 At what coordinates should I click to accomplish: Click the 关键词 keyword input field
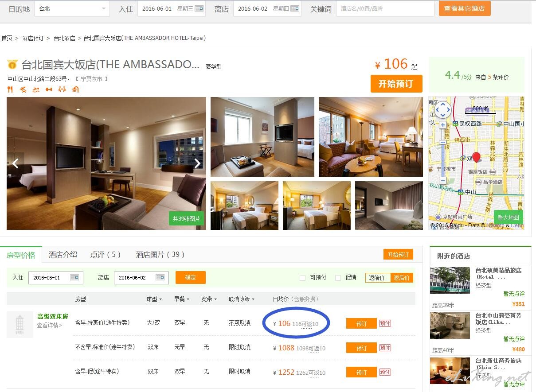click(385, 9)
